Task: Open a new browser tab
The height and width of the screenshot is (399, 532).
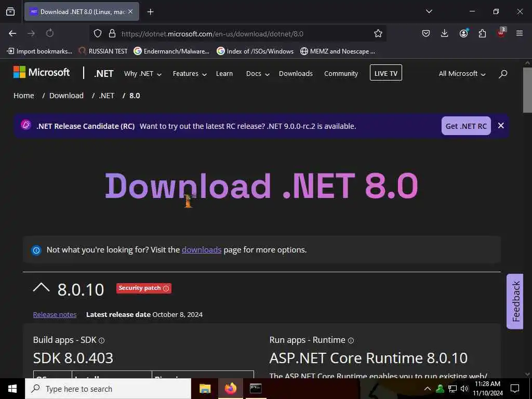Action: point(150,12)
